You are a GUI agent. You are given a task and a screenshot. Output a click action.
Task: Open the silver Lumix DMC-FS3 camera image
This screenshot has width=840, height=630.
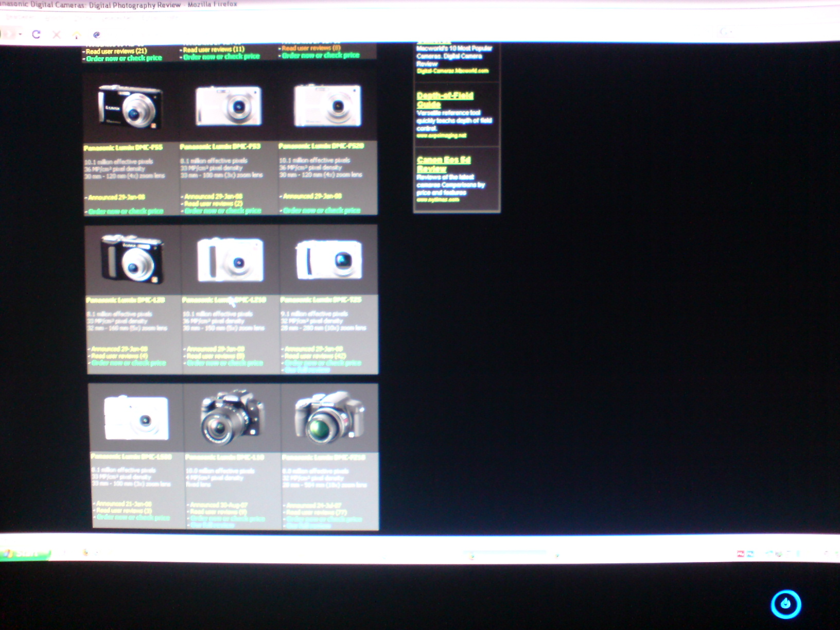point(229,106)
